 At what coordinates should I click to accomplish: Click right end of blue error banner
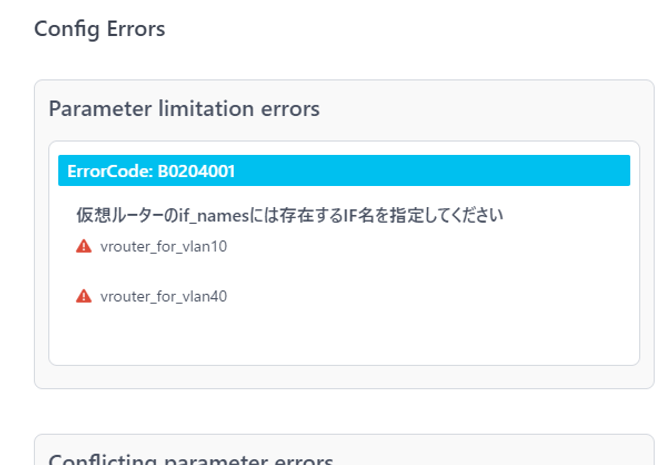(617, 171)
